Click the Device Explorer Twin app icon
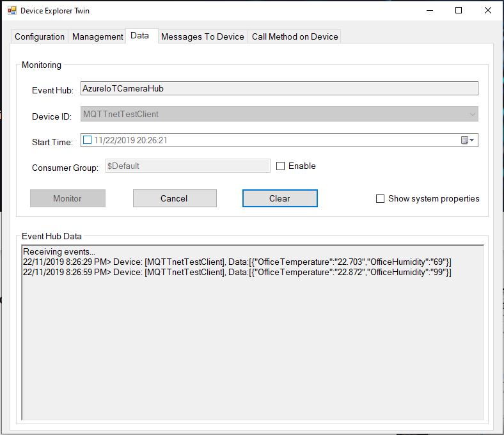Screen dimensions: 504x435 tap(11, 11)
